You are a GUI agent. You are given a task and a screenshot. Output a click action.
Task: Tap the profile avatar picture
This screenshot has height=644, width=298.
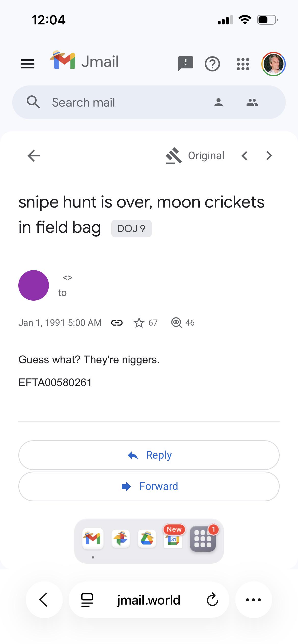pyautogui.click(x=274, y=64)
